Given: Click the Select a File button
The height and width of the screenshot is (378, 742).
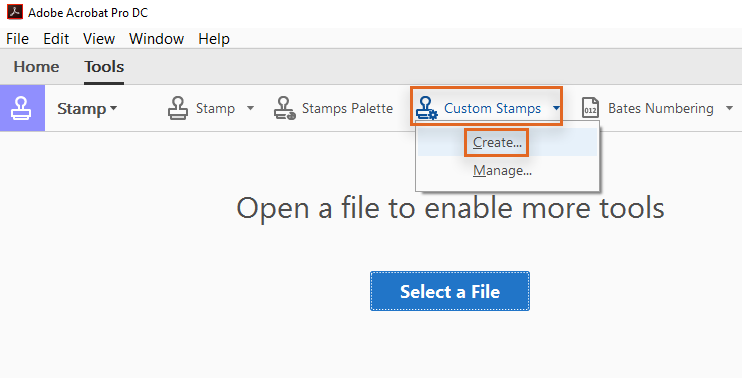Looking at the screenshot, I should click(450, 291).
